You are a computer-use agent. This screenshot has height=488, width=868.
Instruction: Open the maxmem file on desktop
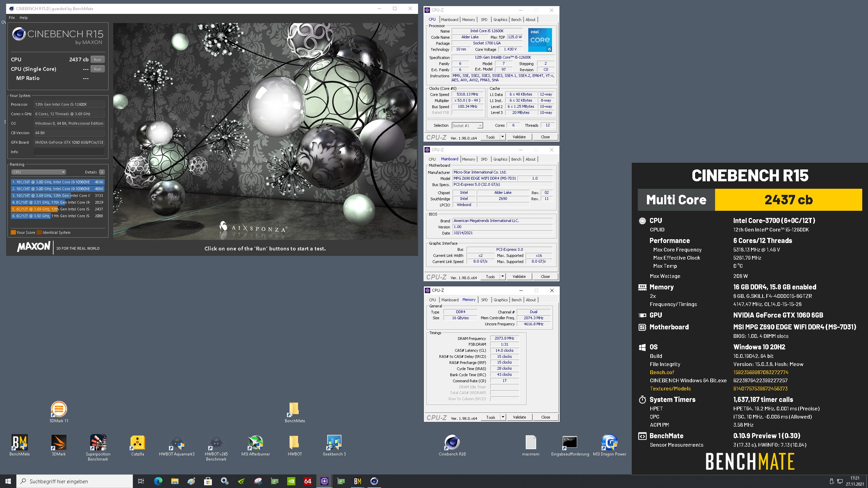(x=531, y=445)
